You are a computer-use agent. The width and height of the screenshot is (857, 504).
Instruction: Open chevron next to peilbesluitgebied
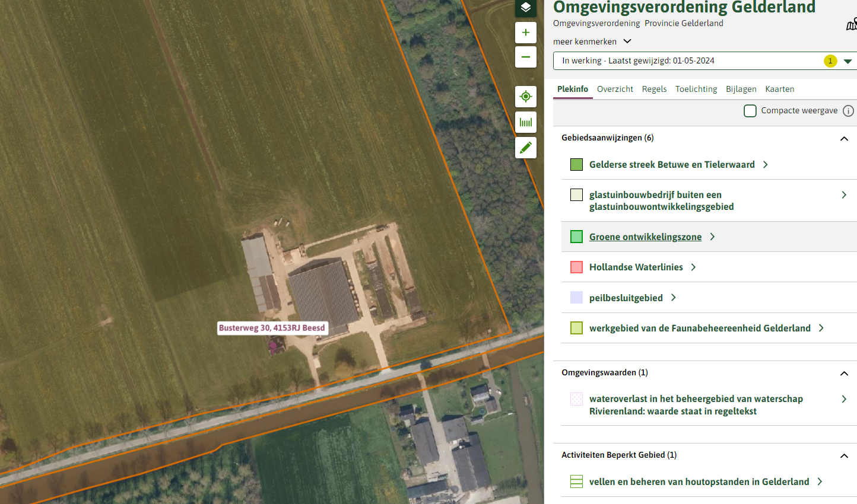coord(673,298)
